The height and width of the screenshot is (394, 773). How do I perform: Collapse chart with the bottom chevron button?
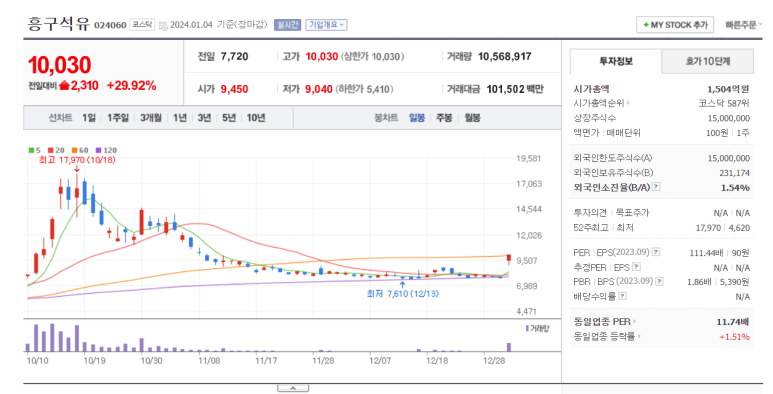[293, 389]
